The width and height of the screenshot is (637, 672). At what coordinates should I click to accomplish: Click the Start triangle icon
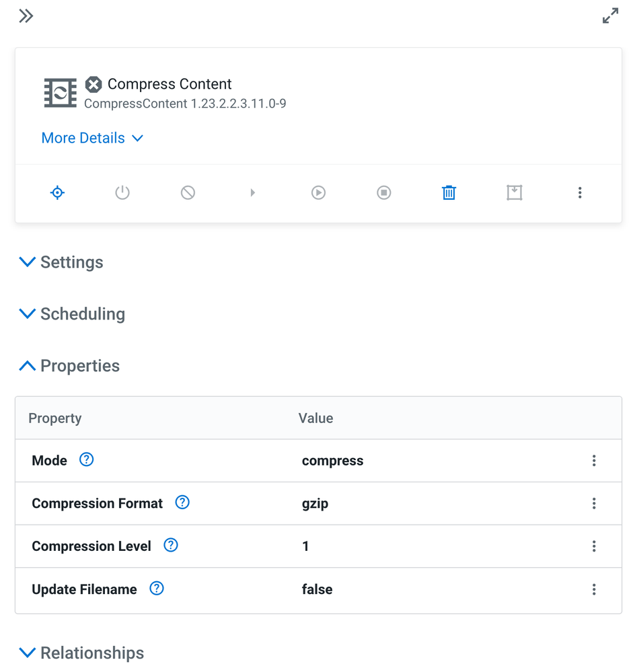pos(253,193)
